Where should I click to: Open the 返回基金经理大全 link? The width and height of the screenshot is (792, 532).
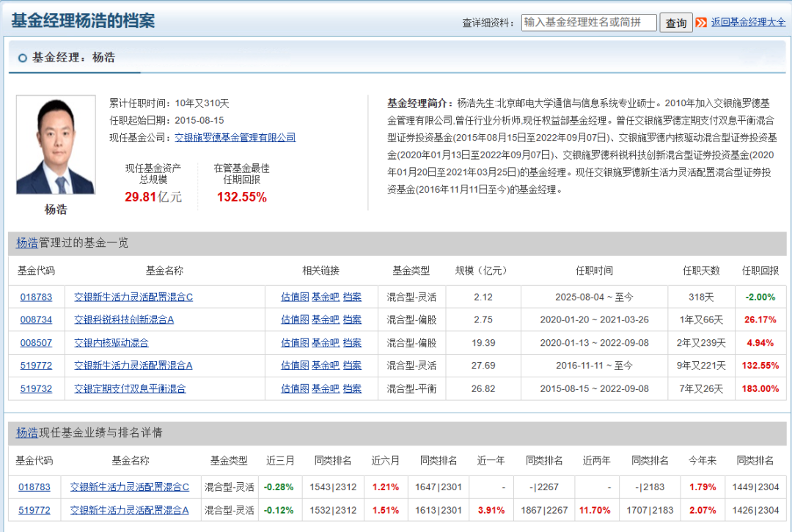click(x=748, y=22)
